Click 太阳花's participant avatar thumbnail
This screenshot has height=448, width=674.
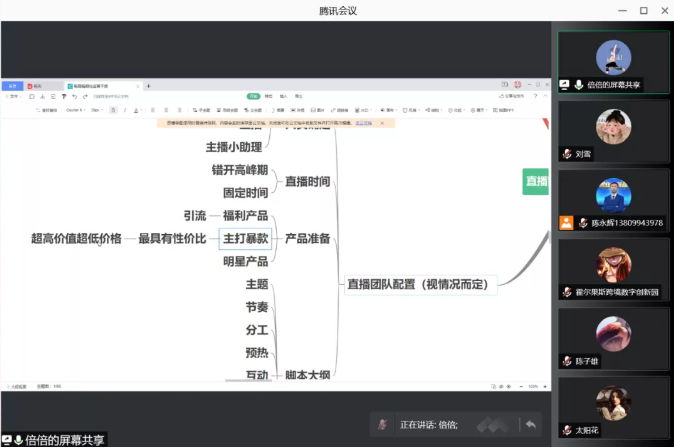613,402
